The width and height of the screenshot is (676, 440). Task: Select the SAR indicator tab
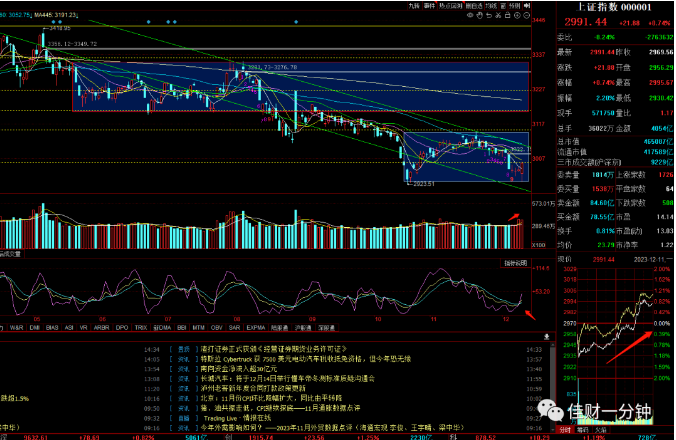pos(234,328)
